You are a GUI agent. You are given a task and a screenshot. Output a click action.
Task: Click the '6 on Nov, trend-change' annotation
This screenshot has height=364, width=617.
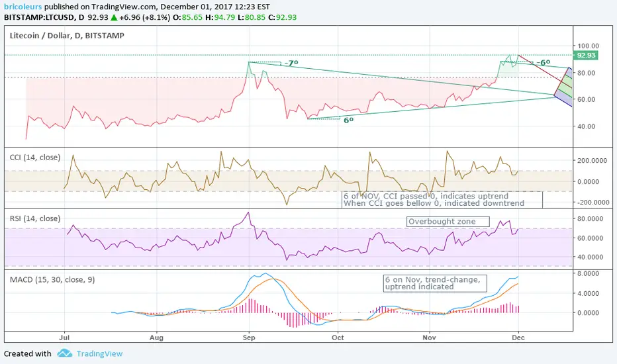tap(435, 283)
